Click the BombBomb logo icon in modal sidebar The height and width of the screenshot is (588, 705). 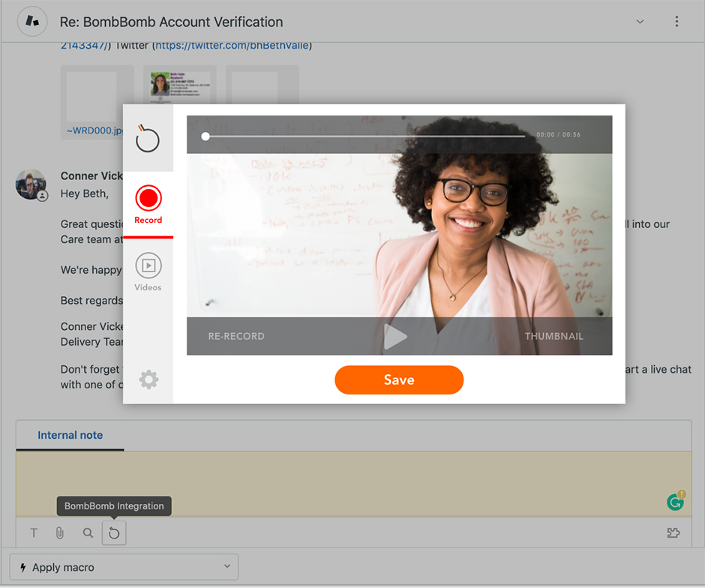coord(148,139)
